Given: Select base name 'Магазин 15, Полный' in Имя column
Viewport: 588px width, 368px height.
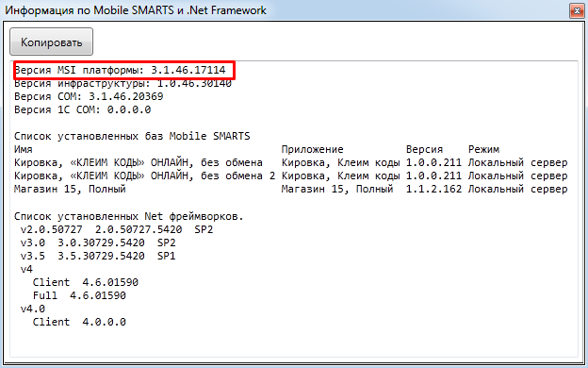Looking at the screenshot, I should point(70,189).
